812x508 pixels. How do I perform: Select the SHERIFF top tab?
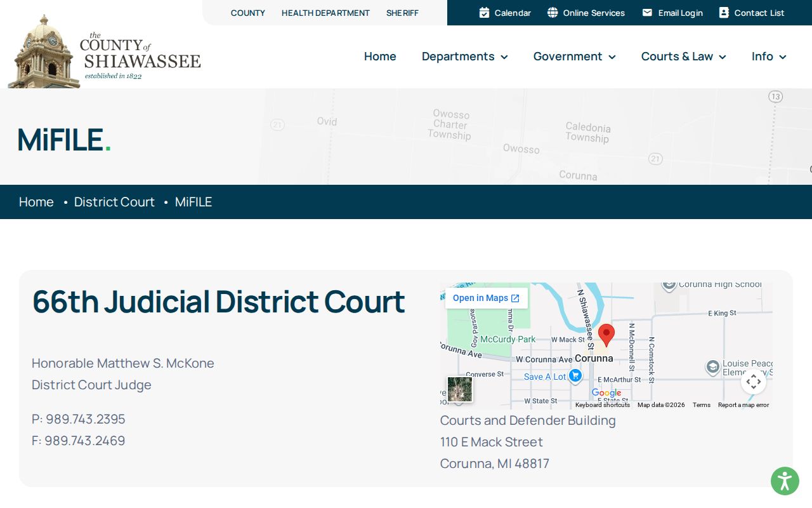point(402,13)
